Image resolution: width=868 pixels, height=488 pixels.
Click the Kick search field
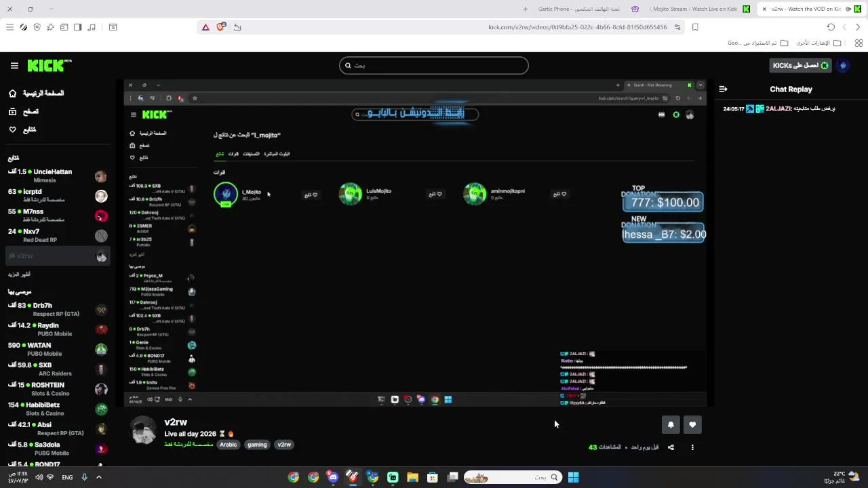pyautogui.click(x=434, y=65)
